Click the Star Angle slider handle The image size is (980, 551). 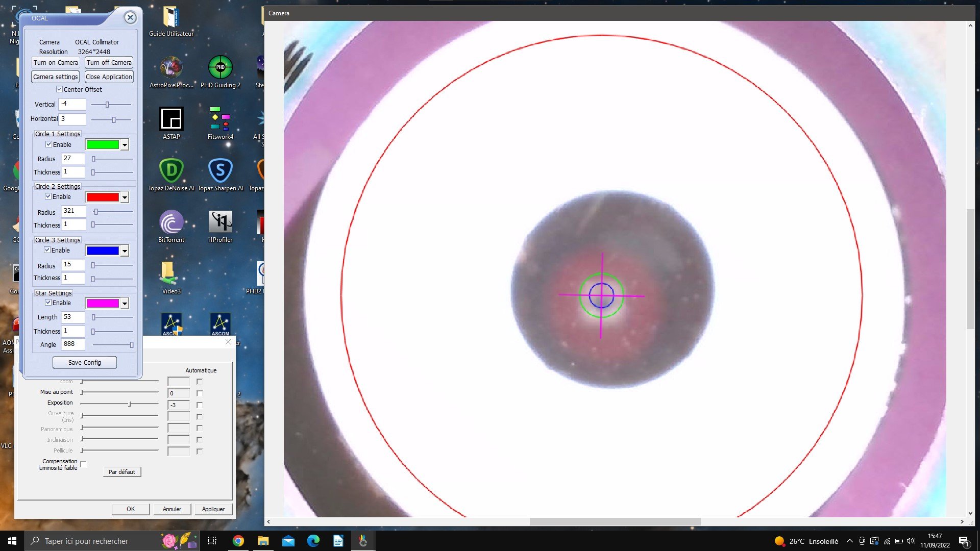click(x=132, y=345)
